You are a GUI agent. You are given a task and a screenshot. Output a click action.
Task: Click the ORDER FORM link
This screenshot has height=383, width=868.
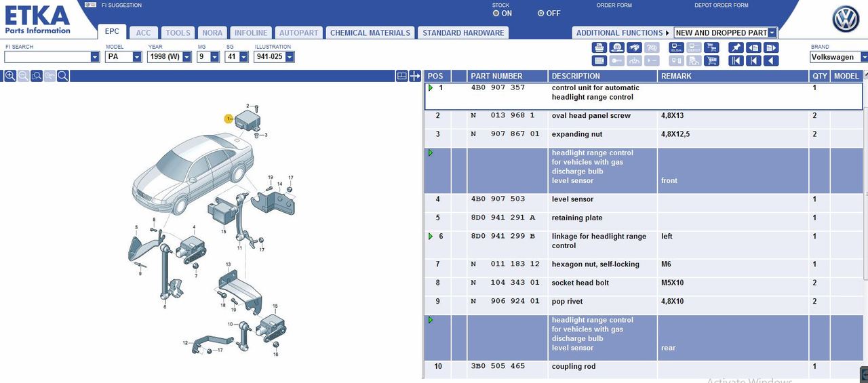point(614,5)
